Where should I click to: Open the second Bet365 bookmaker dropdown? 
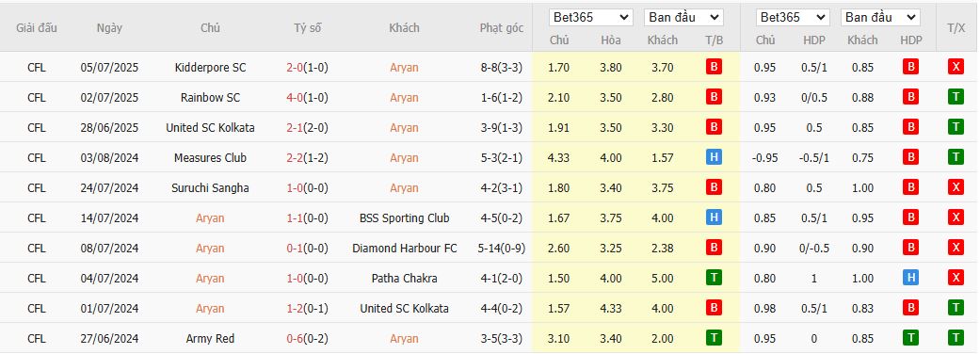click(793, 18)
